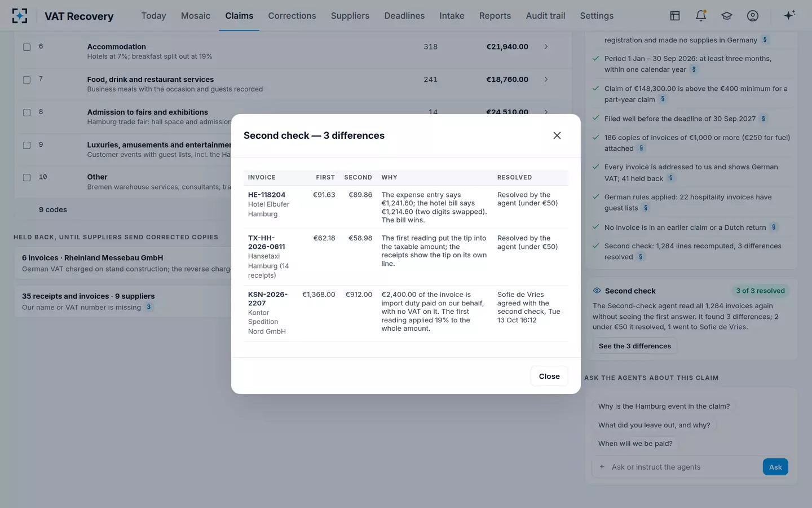The height and width of the screenshot is (508, 812).
Task: Open the Audit trail tab
Action: 545,16
